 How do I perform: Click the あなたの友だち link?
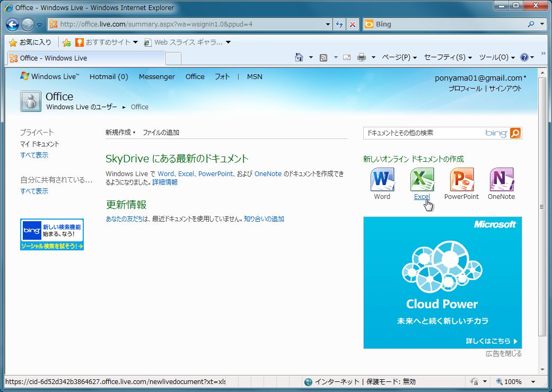click(125, 219)
